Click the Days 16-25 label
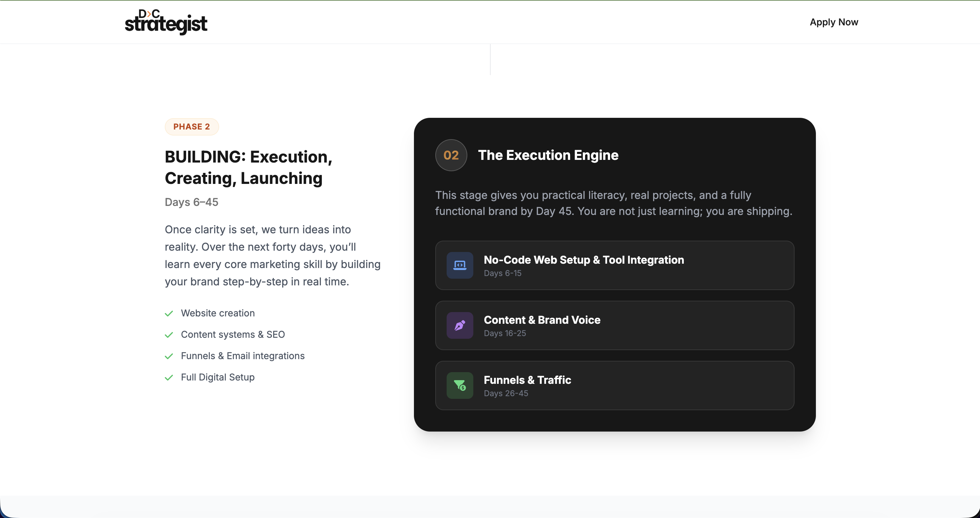This screenshot has width=980, height=518. 504,333
